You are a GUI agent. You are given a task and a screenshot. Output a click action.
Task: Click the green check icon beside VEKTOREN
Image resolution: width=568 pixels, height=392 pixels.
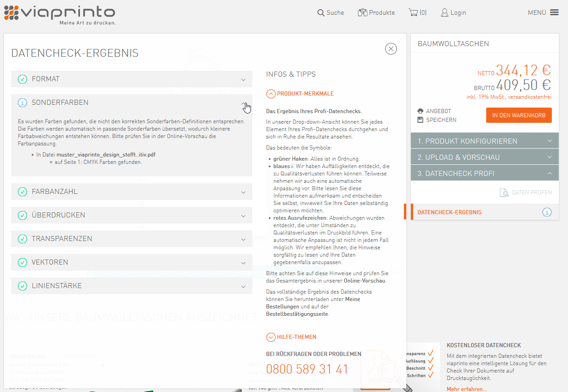click(x=22, y=262)
